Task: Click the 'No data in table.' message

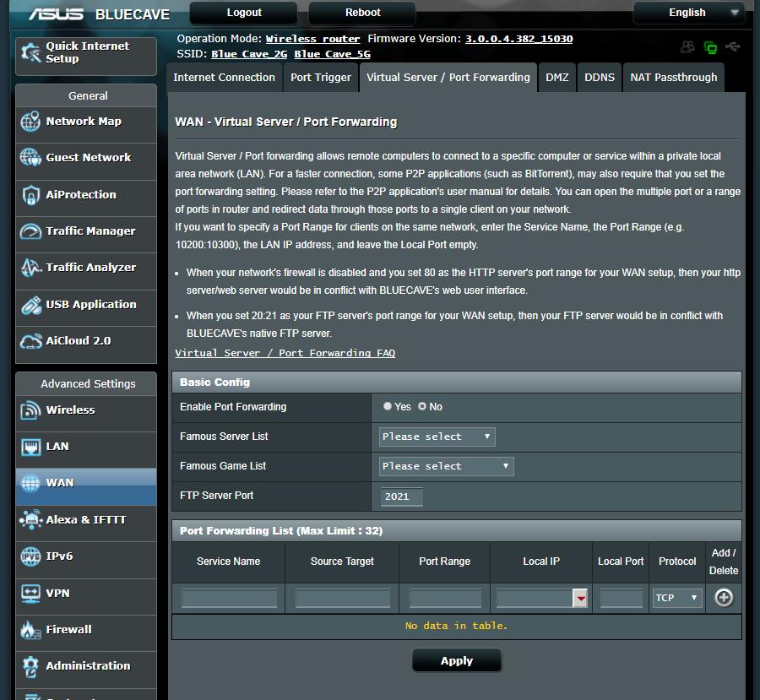Action: (x=456, y=626)
